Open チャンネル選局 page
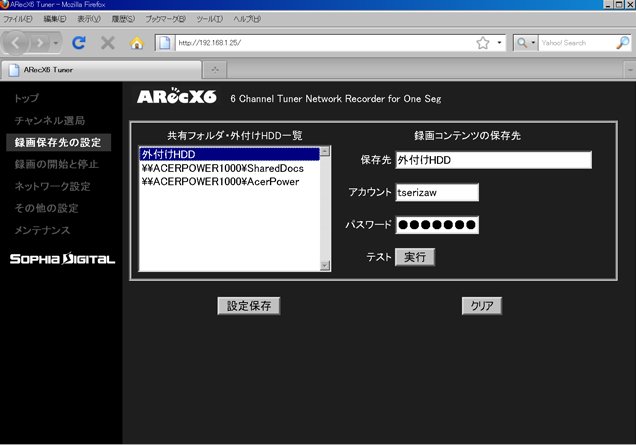This screenshot has height=445, width=636. pos(50,120)
